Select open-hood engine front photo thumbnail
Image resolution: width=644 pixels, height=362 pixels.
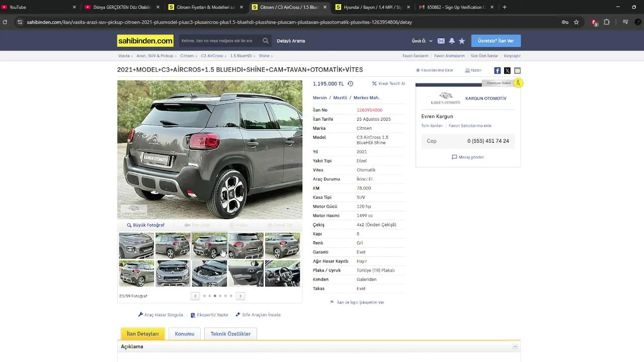(173, 273)
